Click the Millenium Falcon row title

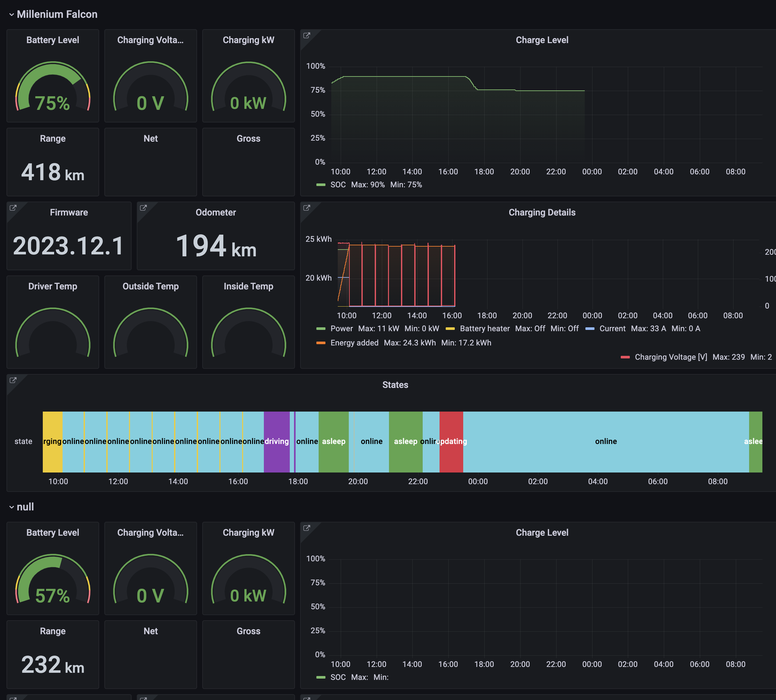57,15
